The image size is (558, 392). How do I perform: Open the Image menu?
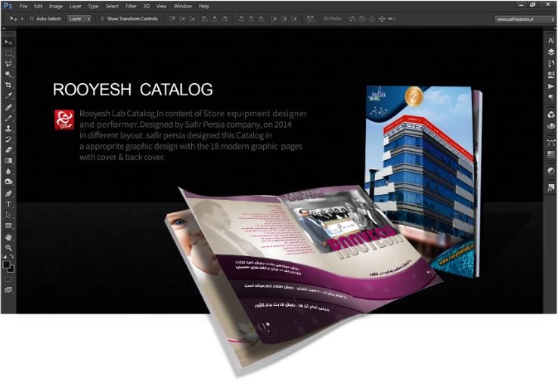coord(54,6)
